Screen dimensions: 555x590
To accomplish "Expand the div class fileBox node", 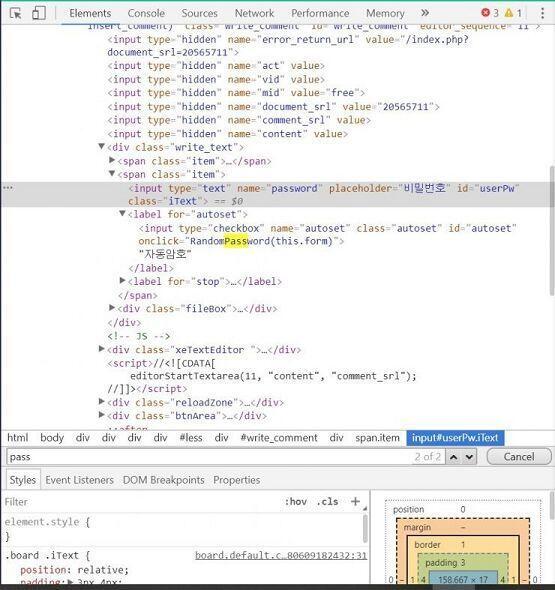I will 112,307.
